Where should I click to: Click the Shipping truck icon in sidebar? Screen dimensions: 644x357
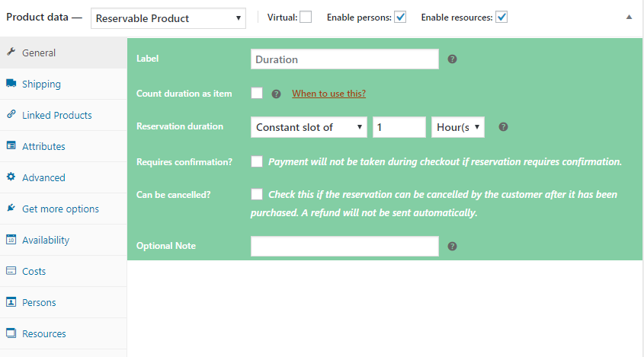tap(11, 84)
